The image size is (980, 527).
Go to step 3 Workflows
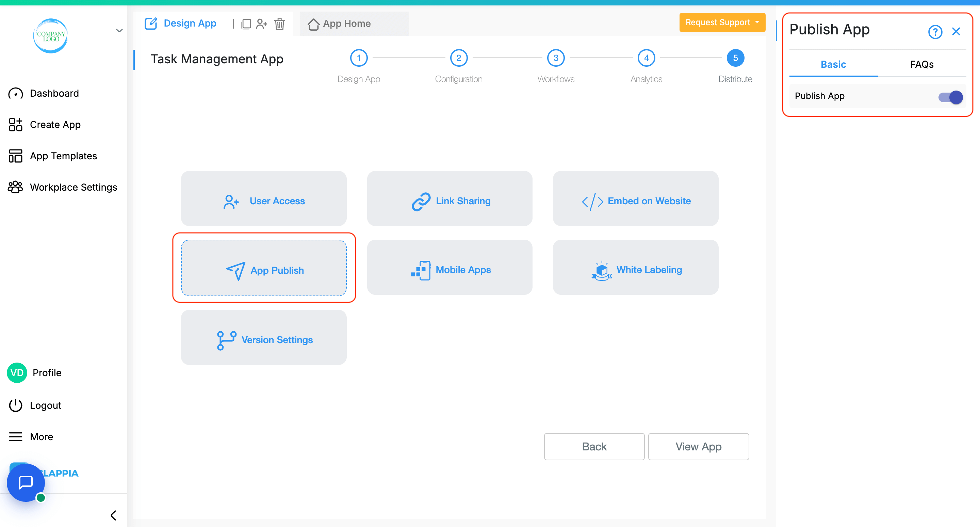click(x=555, y=58)
